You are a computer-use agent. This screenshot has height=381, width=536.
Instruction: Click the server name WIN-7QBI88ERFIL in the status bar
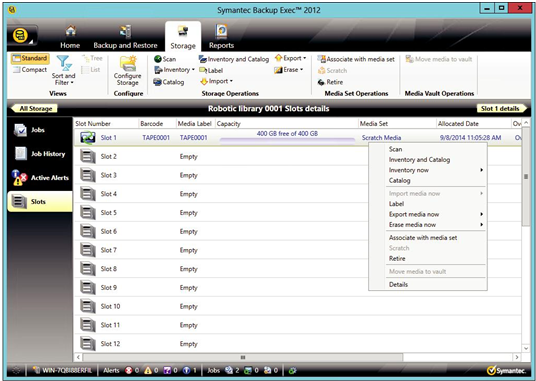[x=67, y=370]
